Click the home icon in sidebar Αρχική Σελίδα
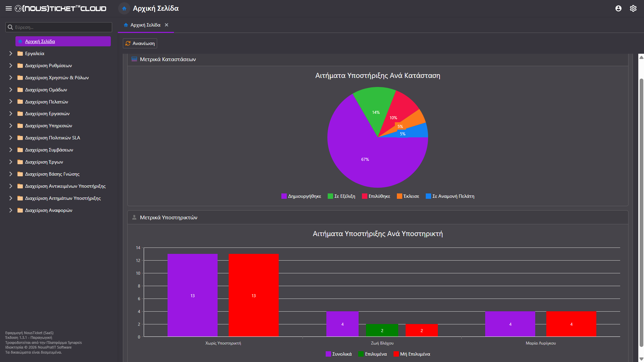This screenshot has height=362, width=644. pos(20,41)
